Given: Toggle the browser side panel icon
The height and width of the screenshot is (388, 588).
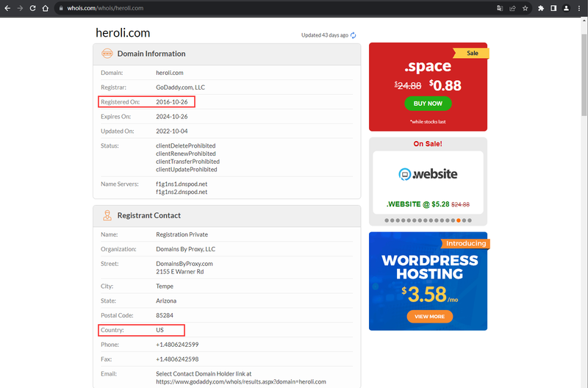Looking at the screenshot, I should (553, 8).
